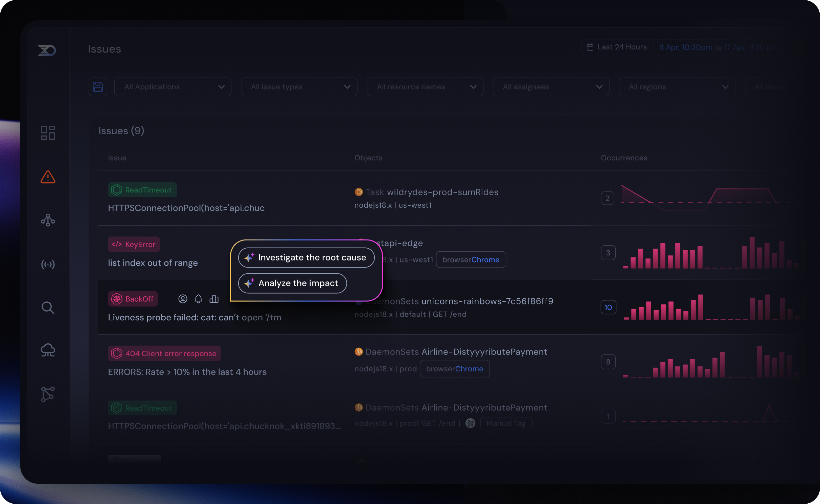820x504 pixels.
Task: Open the graph nodes sidebar icon
Action: coord(48,394)
